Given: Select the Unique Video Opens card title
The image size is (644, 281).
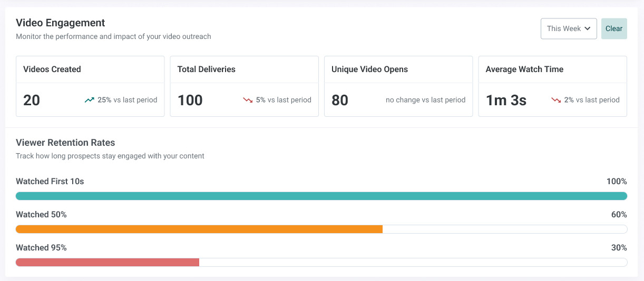Looking at the screenshot, I should click(370, 69).
